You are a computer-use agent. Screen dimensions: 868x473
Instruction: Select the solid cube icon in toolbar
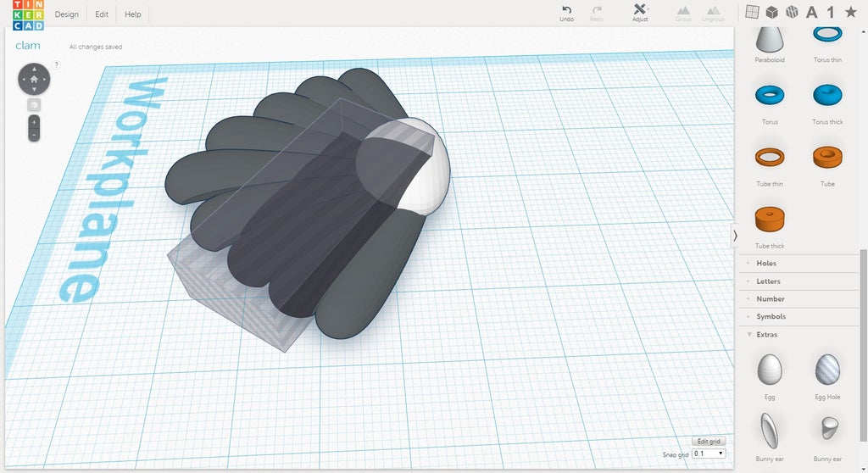pyautogui.click(x=771, y=12)
